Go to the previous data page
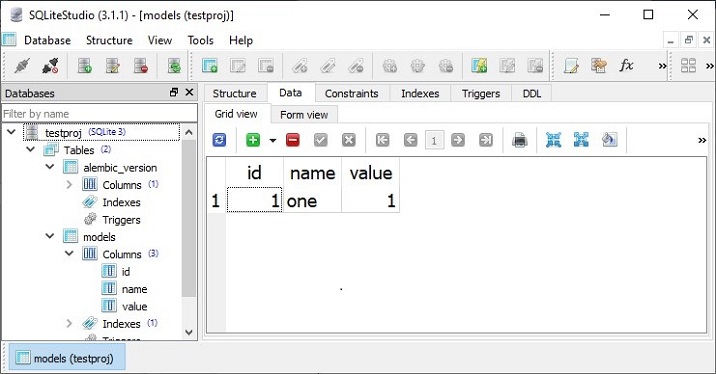 411,140
